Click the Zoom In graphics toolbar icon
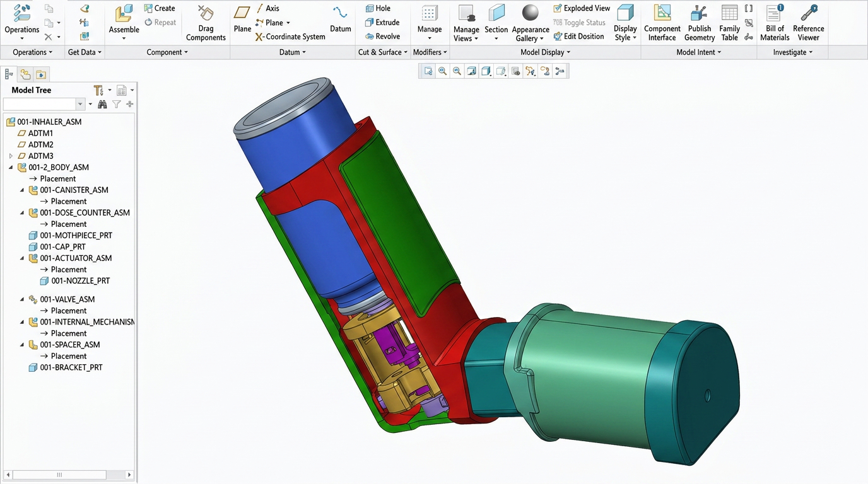 point(442,71)
